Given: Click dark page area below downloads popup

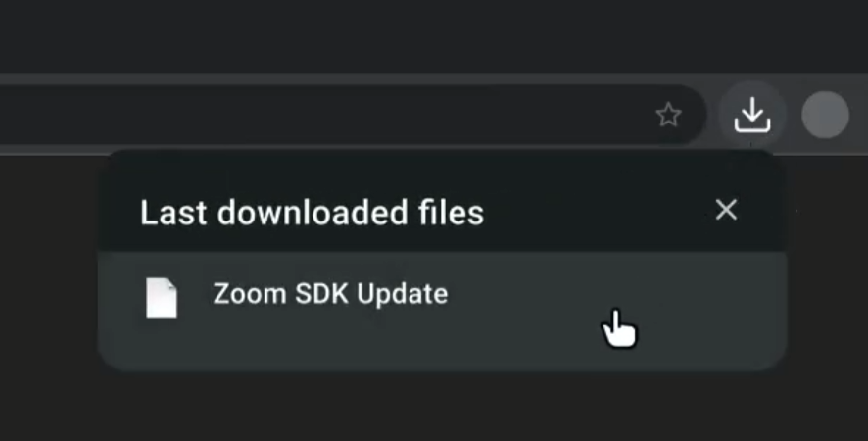Looking at the screenshot, I should pos(434,408).
